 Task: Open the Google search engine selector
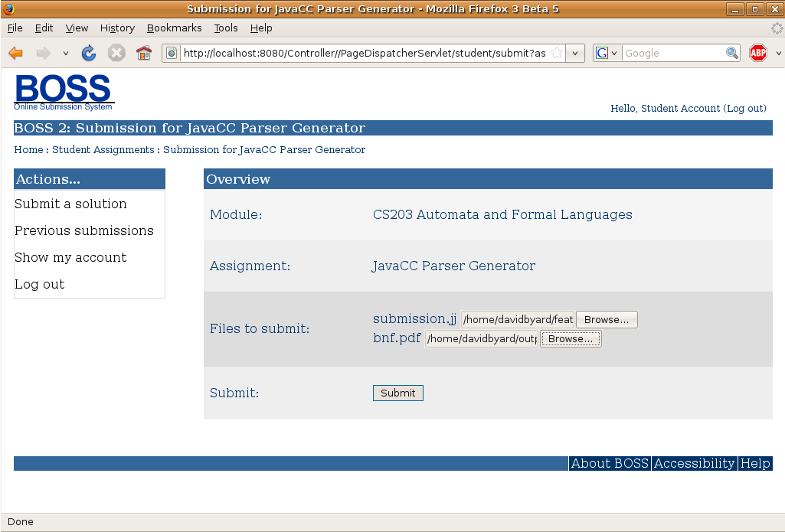pyautogui.click(x=607, y=53)
